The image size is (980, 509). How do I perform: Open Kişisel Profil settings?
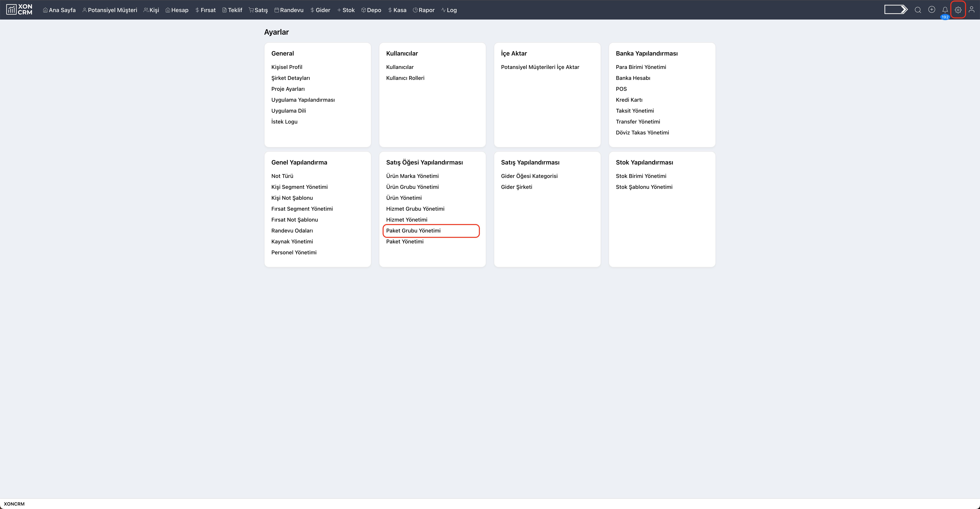point(287,67)
